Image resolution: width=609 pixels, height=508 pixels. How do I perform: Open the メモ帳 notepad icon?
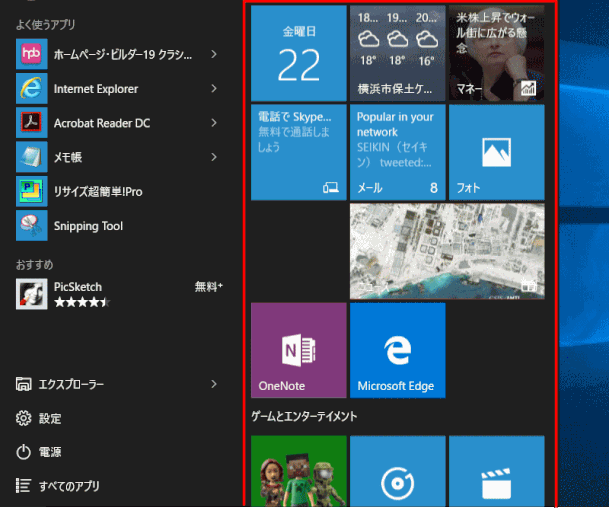(31, 157)
